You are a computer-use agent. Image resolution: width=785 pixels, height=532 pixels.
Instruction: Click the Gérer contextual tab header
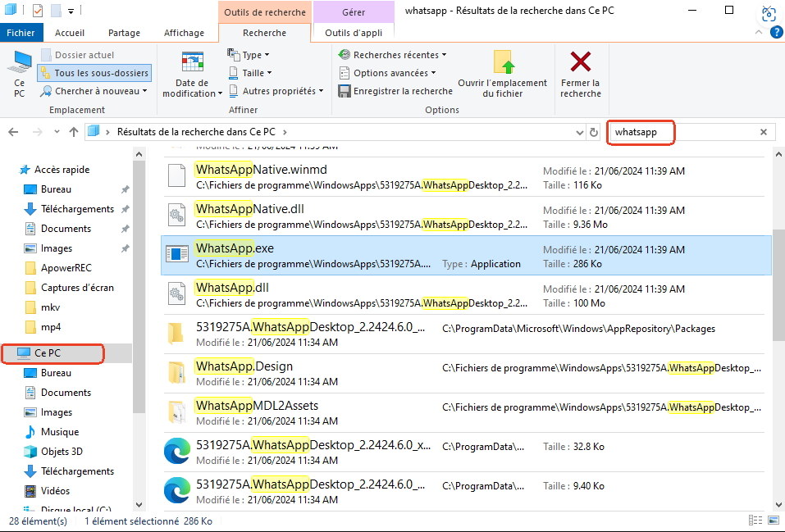point(354,12)
